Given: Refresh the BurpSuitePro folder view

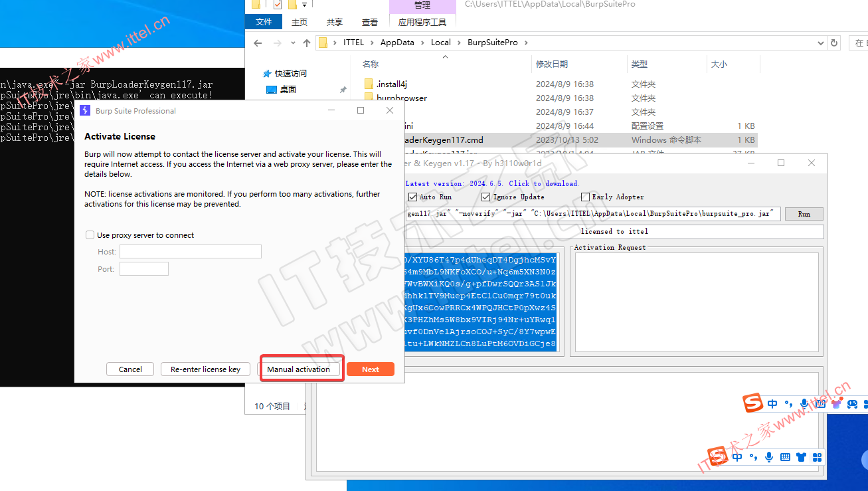Looking at the screenshot, I should point(834,43).
